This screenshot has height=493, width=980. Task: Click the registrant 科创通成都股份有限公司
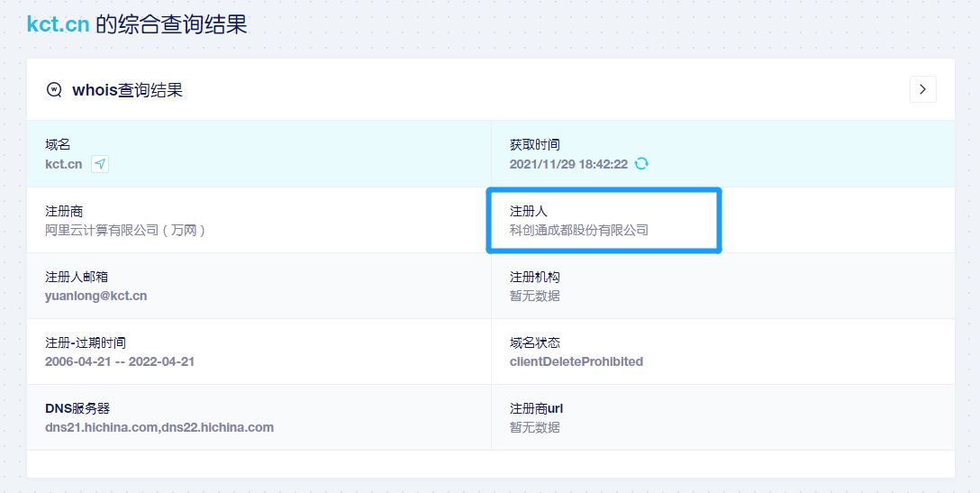[x=578, y=230]
